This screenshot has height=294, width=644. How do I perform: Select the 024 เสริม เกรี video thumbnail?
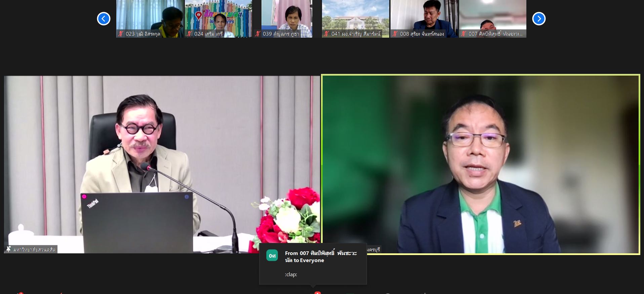click(218, 18)
